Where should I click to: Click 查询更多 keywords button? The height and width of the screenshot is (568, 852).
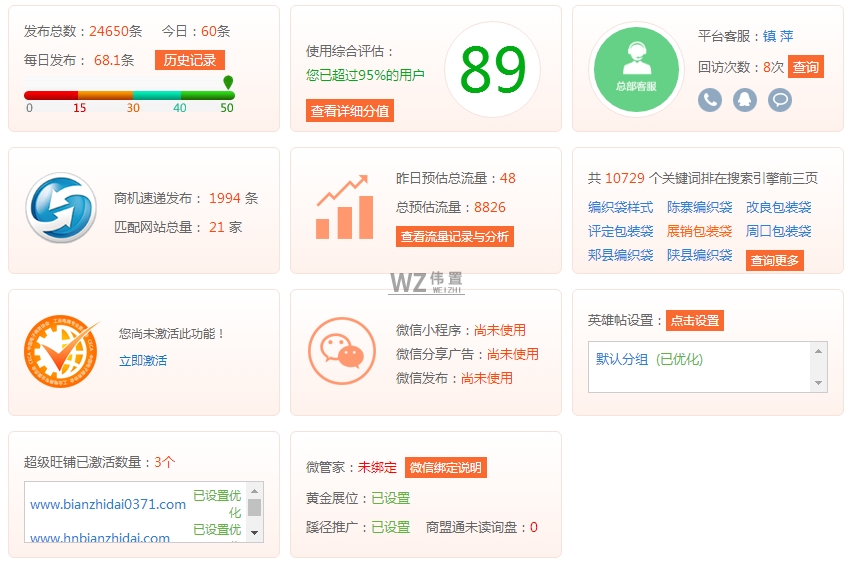pyautogui.click(x=774, y=261)
